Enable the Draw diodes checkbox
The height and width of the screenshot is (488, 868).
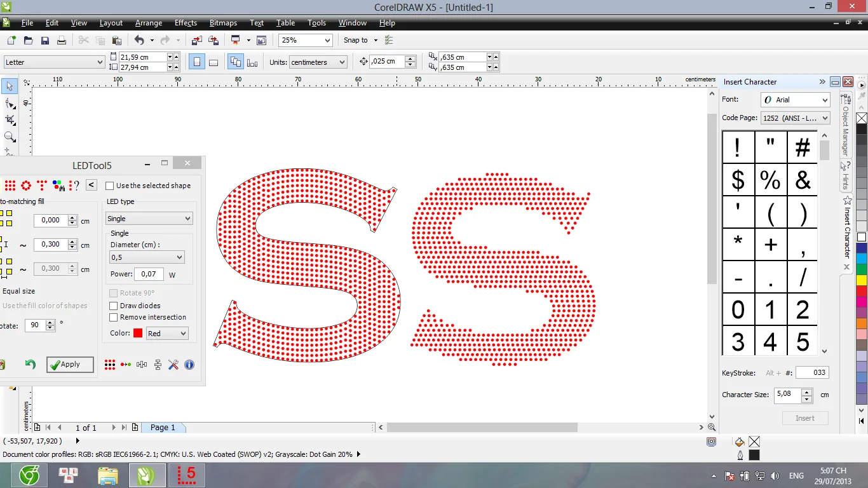pos(114,306)
